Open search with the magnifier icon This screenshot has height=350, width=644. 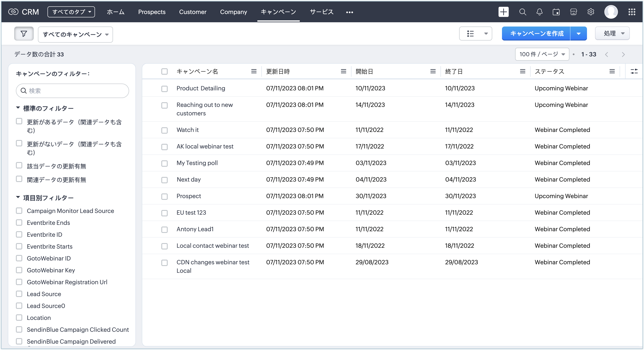[x=523, y=12]
